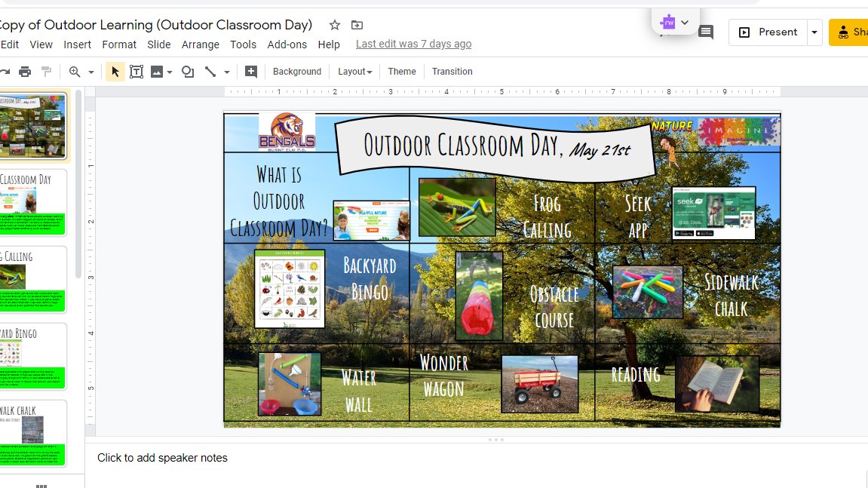Image resolution: width=868 pixels, height=488 pixels.
Task: Click the red wagon photo
Action: pyautogui.click(x=540, y=385)
